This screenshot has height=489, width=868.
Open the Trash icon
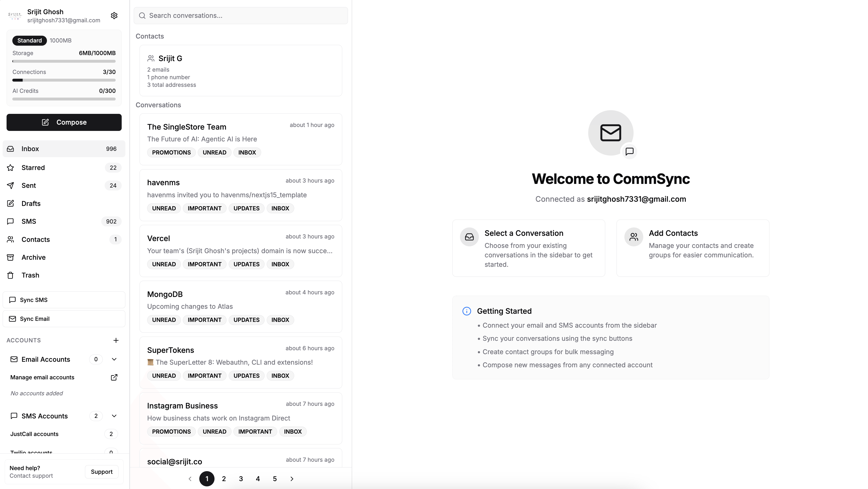tap(10, 275)
